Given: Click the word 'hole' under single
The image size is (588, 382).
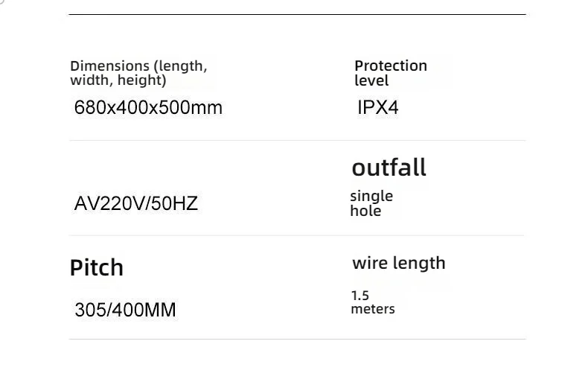Looking at the screenshot, I should [365, 211].
